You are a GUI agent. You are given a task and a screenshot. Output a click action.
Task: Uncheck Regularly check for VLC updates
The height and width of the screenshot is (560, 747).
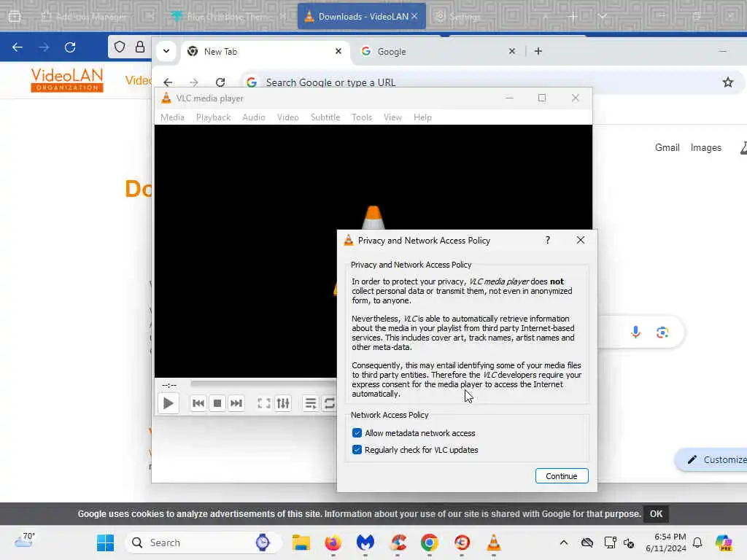pyautogui.click(x=357, y=449)
